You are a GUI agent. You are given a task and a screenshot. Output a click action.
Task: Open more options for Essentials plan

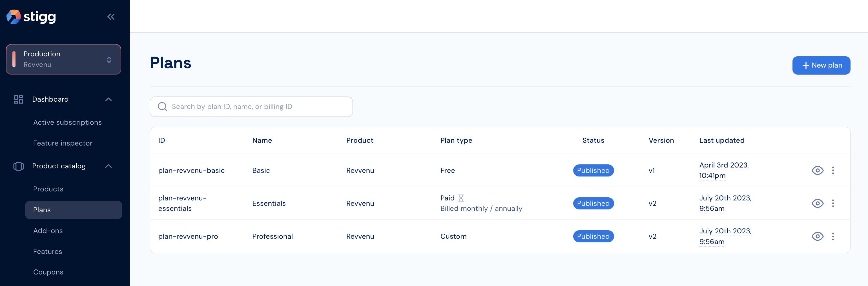pyautogui.click(x=833, y=203)
